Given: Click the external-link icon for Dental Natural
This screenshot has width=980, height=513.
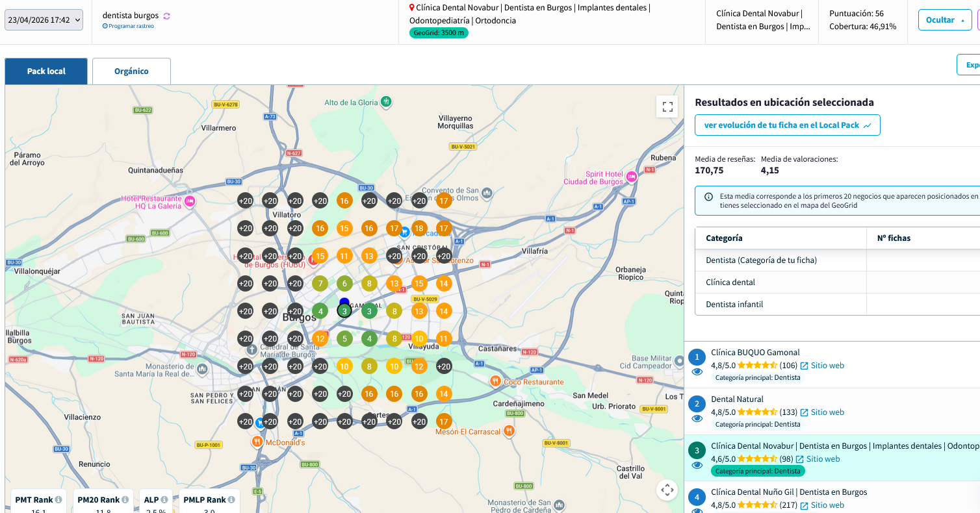Looking at the screenshot, I should pos(804,412).
